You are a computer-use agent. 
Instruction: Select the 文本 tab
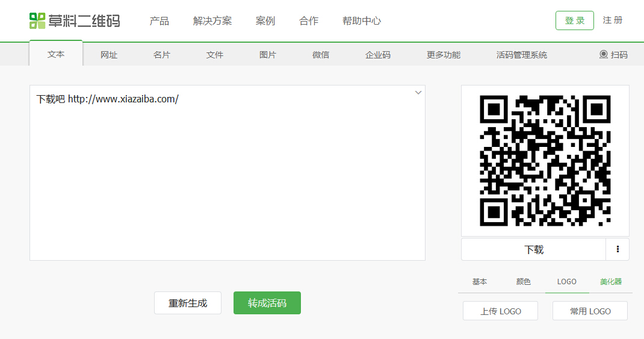tap(56, 54)
